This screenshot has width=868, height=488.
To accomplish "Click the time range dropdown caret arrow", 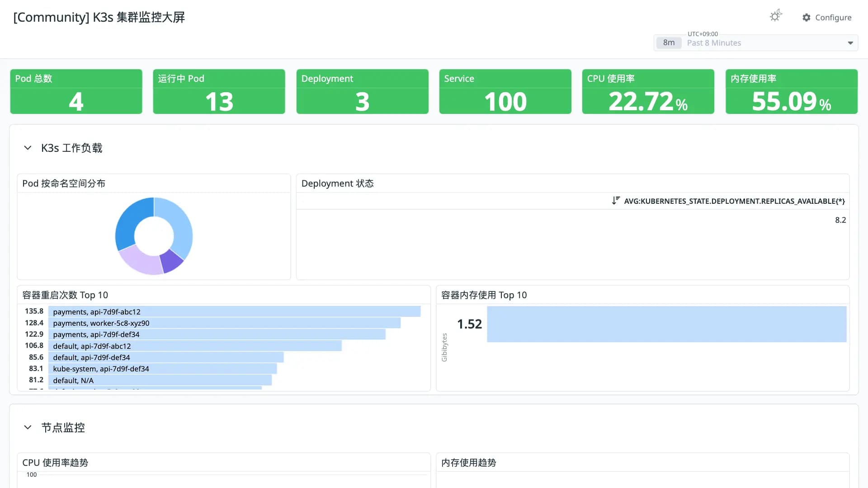I will 850,43.
